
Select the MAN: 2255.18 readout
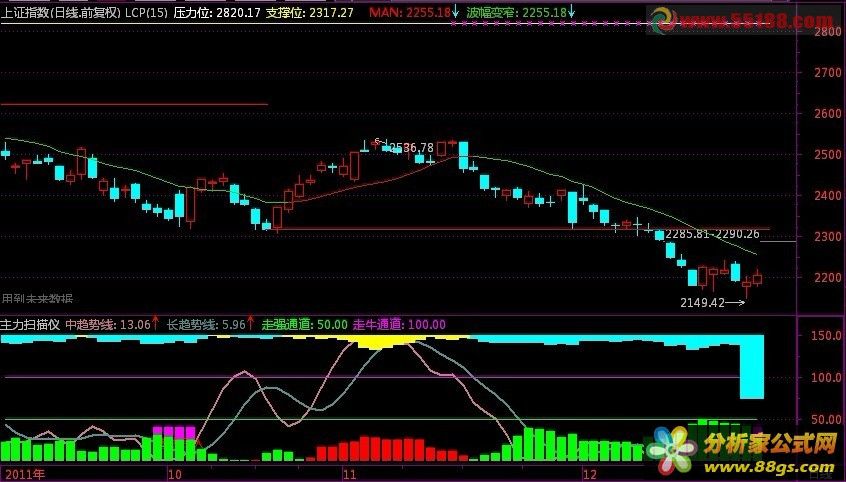click(x=410, y=12)
